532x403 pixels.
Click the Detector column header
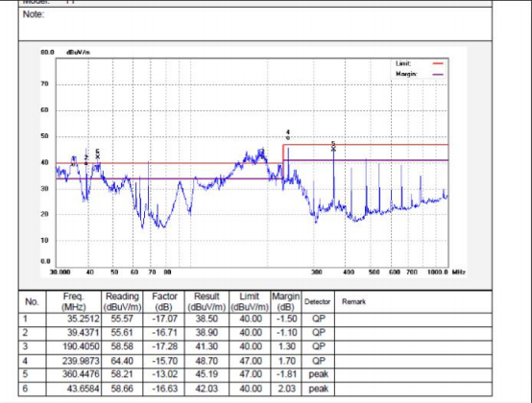[x=318, y=301]
